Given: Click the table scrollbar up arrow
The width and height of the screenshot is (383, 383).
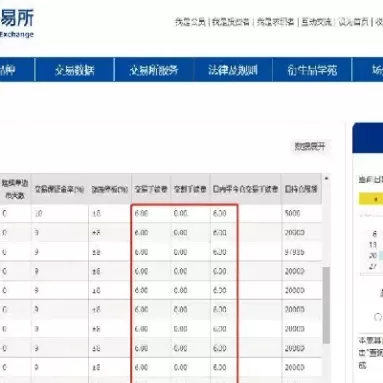Looking at the screenshot, I should point(326,179).
